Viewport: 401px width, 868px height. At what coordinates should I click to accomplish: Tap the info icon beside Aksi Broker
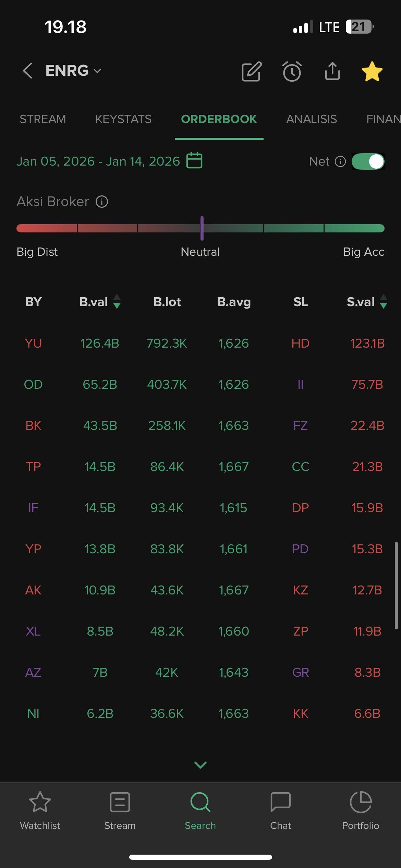coord(102,202)
